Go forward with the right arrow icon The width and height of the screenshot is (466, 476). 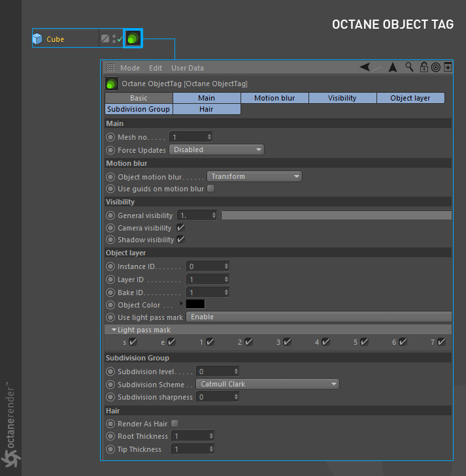[376, 67]
